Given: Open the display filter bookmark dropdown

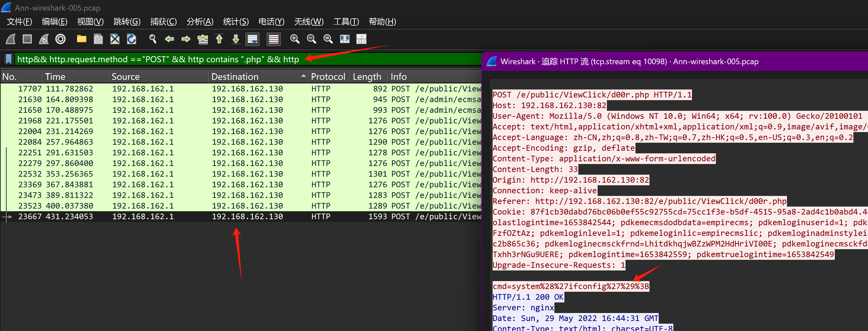Looking at the screenshot, I should [9, 60].
